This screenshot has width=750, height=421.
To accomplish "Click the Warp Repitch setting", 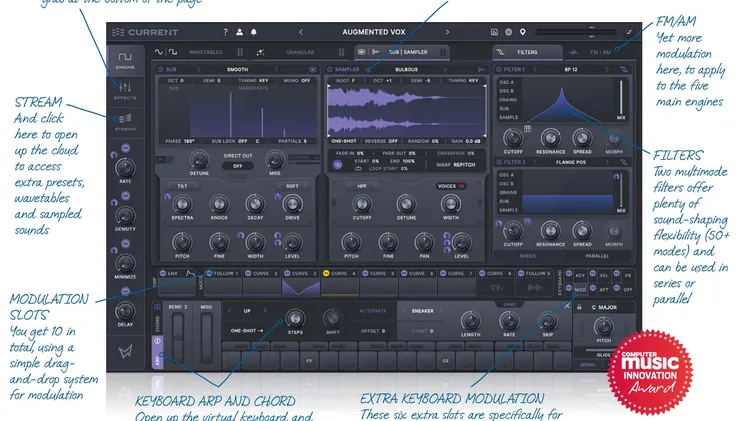I will [455, 165].
